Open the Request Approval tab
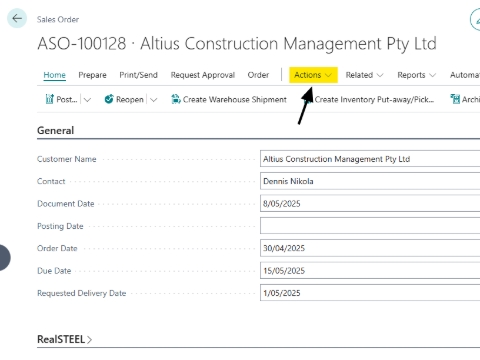 coord(203,75)
